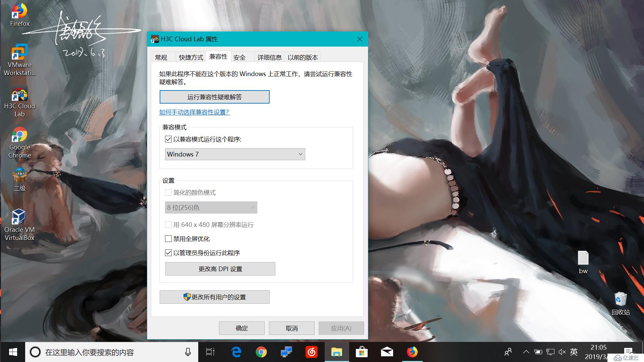This screenshot has width=644, height=362.
Task: Click the battery status tray icon
Action: point(538,352)
